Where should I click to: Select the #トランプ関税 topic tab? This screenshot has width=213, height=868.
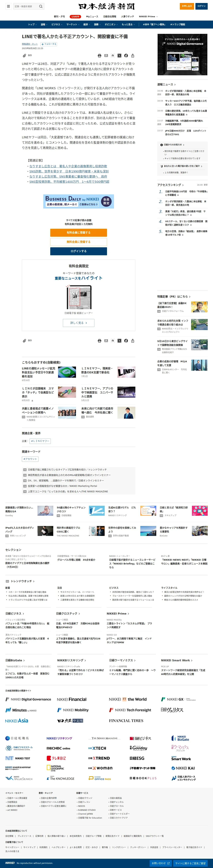coord(178,25)
